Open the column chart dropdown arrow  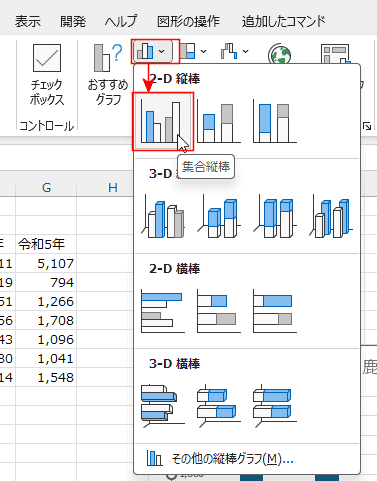pyautogui.click(x=162, y=51)
